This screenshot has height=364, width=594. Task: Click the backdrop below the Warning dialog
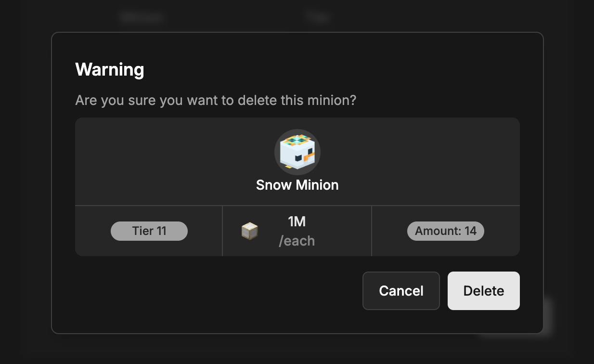coord(289,349)
